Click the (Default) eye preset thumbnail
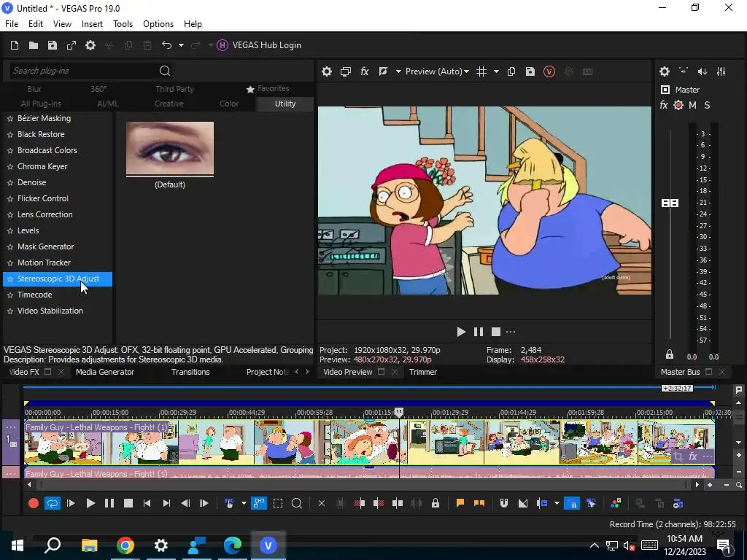This screenshot has width=747, height=560. pos(170,149)
